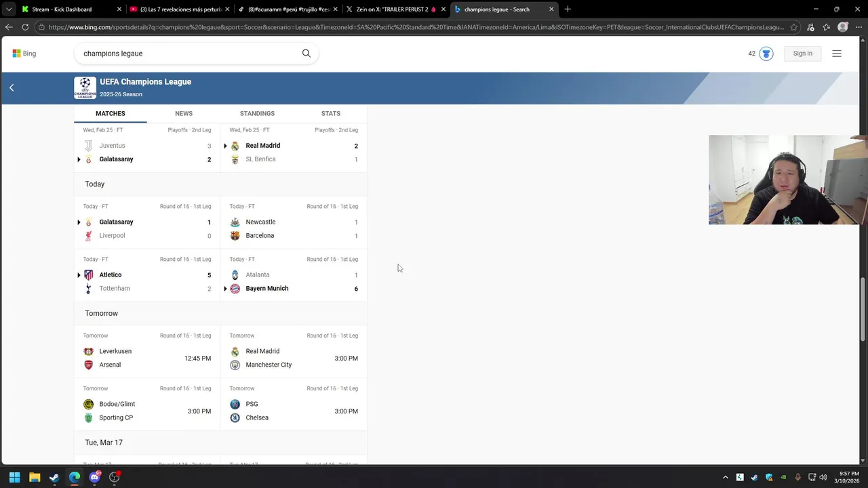Switch to the TikTok #acunamm tab
The height and width of the screenshot is (488, 868).
[287, 9]
